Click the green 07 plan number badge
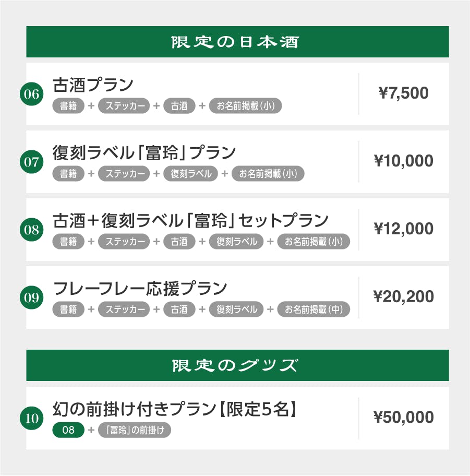Screen dimensions: 470x476 pyautogui.click(x=31, y=162)
